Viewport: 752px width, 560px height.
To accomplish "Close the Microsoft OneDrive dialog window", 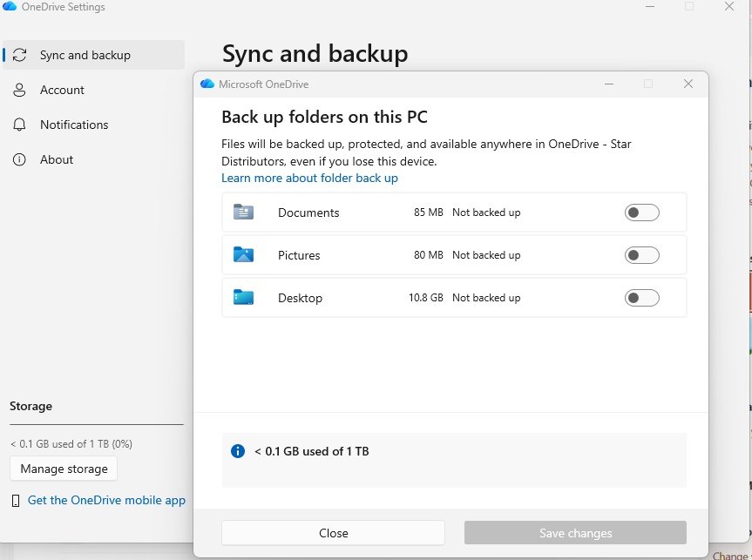I will click(688, 84).
